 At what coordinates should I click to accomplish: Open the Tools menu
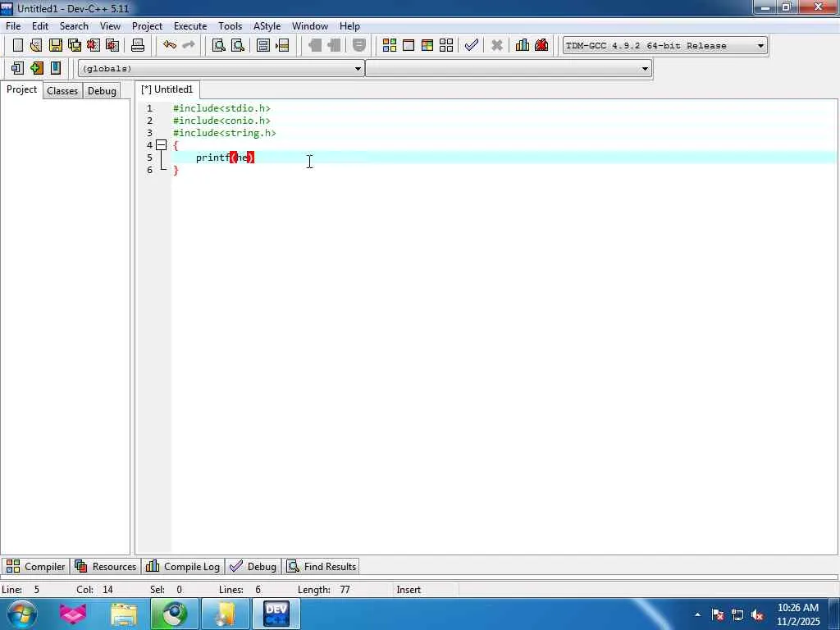(x=230, y=25)
